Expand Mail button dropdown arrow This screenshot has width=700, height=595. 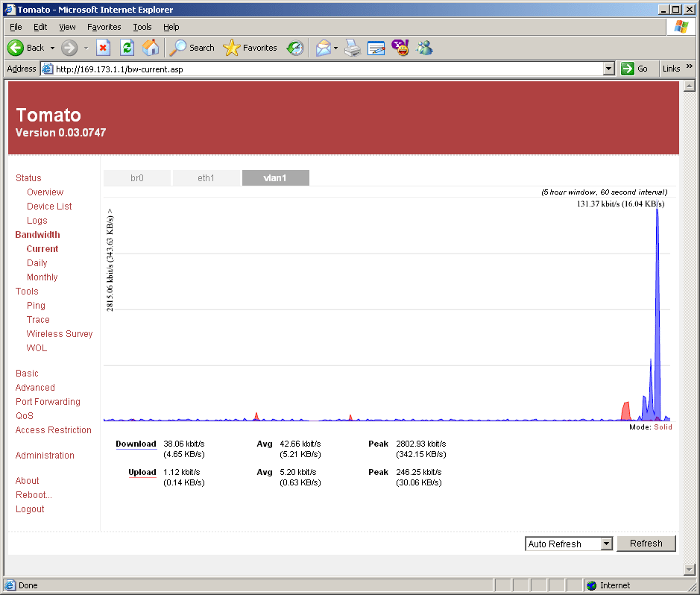[x=335, y=48]
